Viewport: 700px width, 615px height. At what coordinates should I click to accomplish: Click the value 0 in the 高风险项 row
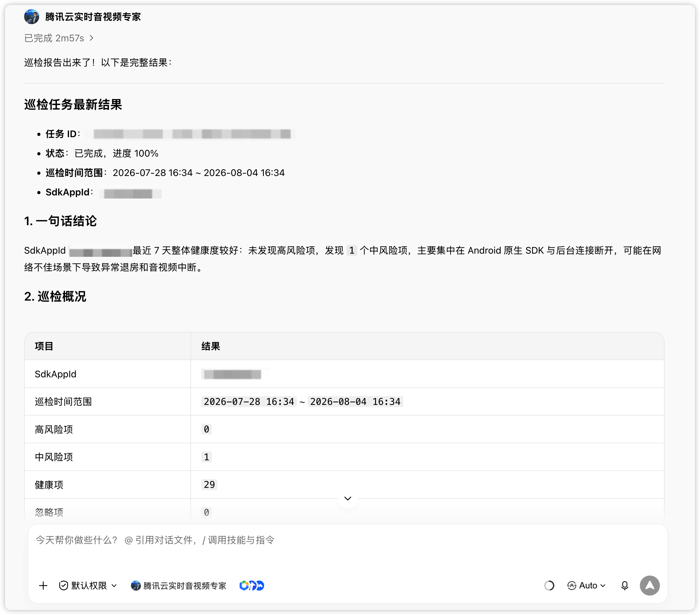coord(206,429)
